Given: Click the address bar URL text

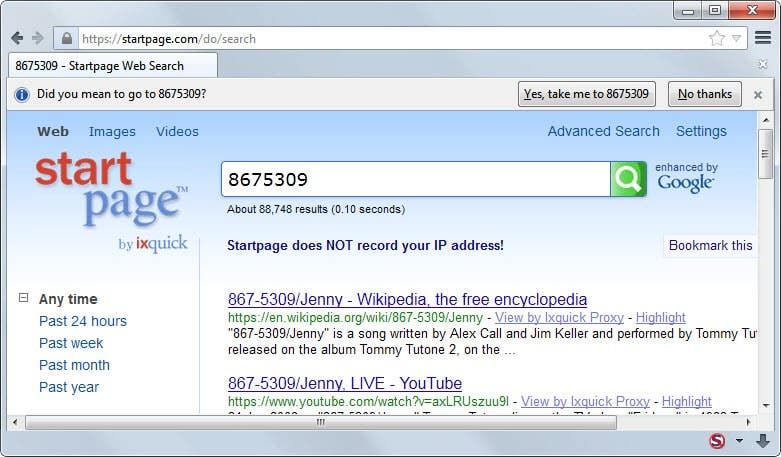Looking at the screenshot, I should 169,39.
